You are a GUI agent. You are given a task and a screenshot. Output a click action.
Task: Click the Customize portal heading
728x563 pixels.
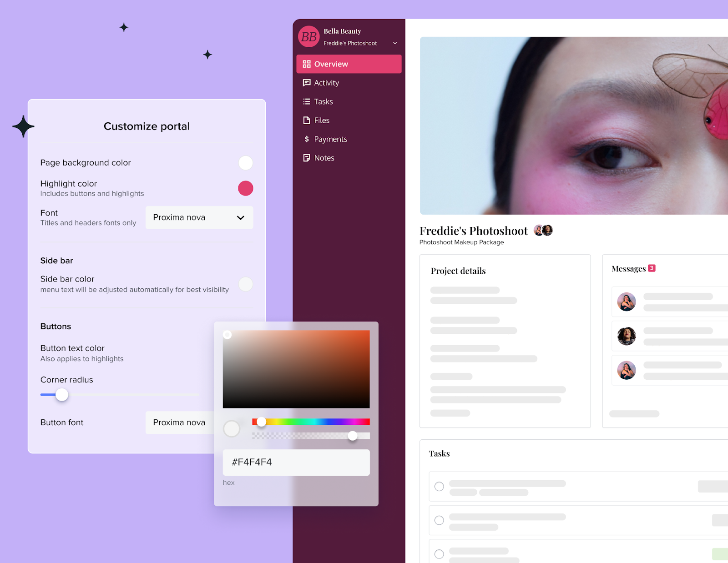pos(147,126)
